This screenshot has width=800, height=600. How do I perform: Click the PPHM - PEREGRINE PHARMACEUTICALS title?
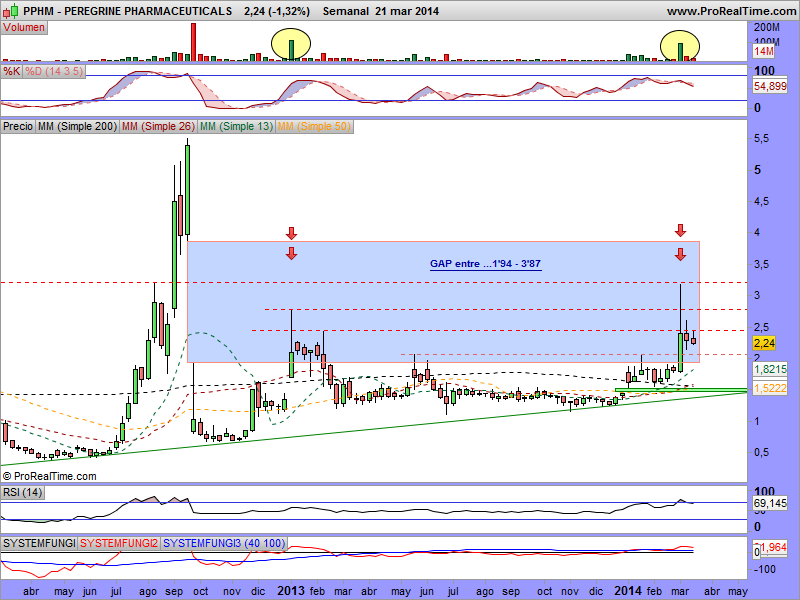tap(128, 11)
